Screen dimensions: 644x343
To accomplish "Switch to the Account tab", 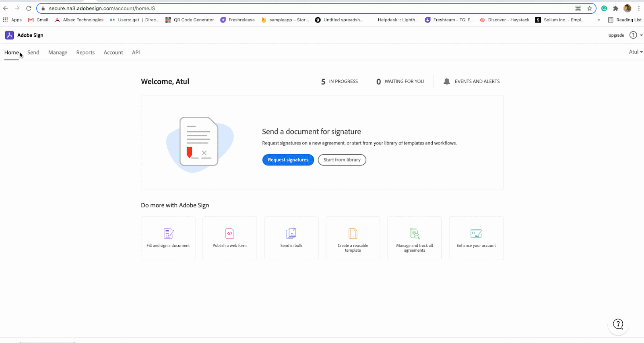I will click(113, 52).
